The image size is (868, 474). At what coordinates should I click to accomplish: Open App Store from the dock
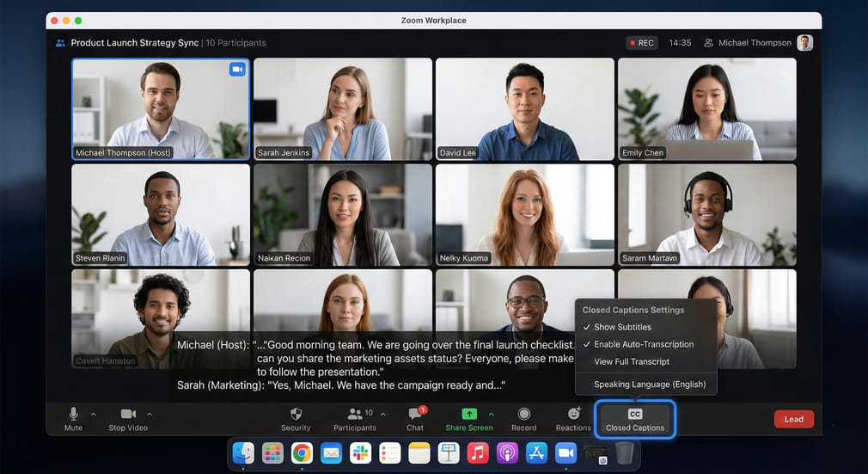coord(536,453)
